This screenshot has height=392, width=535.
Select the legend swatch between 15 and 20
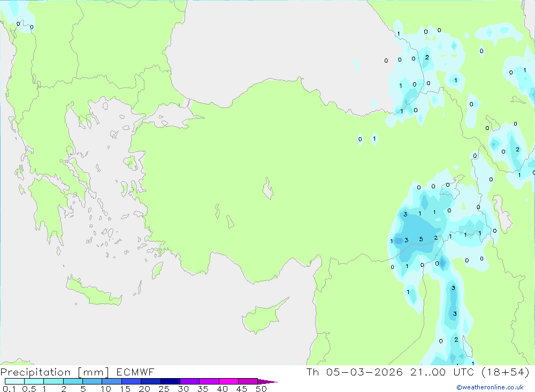coord(131,381)
